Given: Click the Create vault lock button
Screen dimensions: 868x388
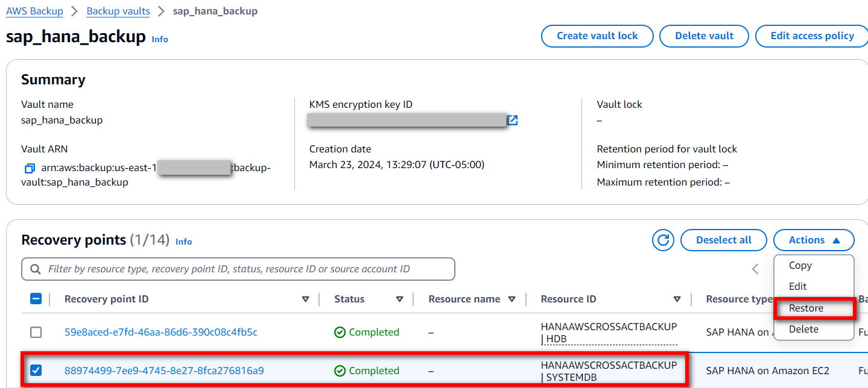Looking at the screenshot, I should [597, 36].
